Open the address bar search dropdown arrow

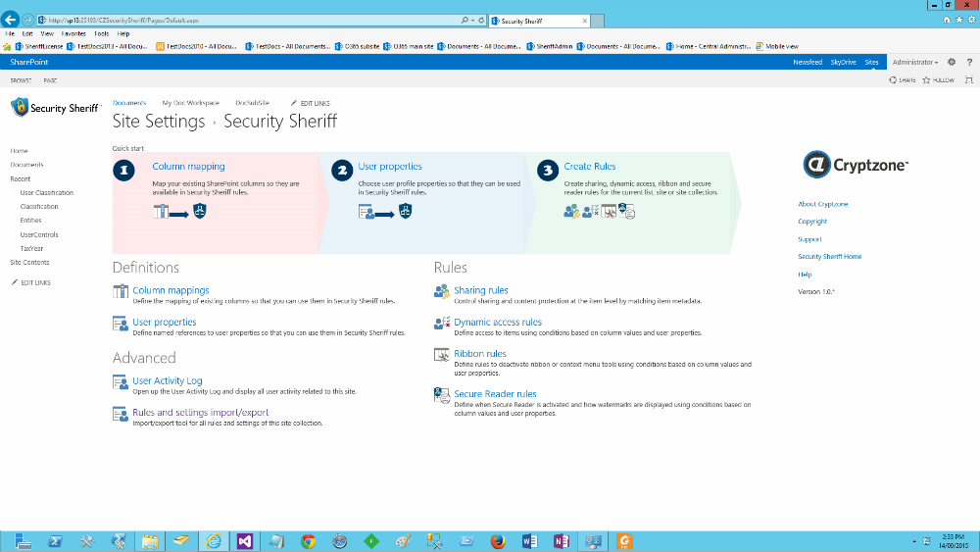click(473, 20)
